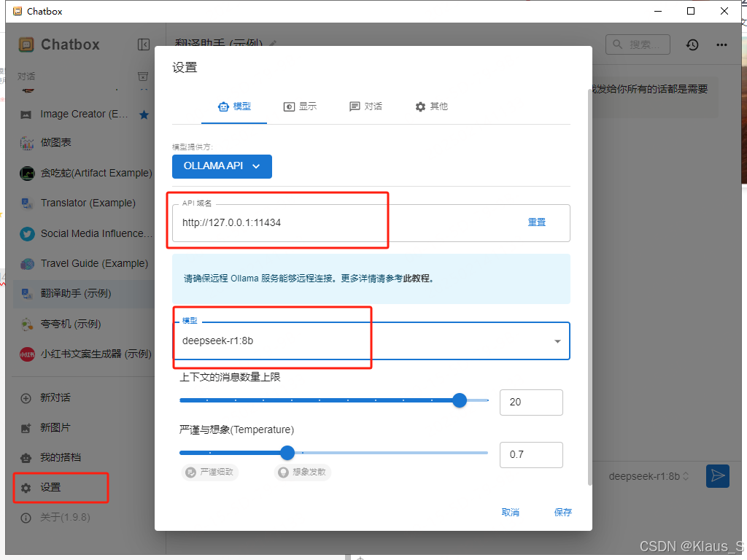Open the 此教程 tutorial link

pos(417,279)
